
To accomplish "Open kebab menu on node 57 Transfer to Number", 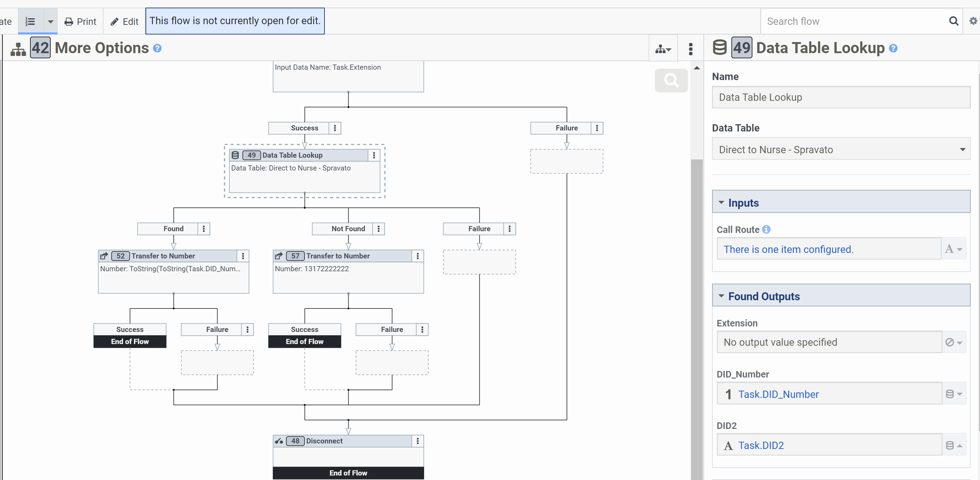I will (418, 256).
